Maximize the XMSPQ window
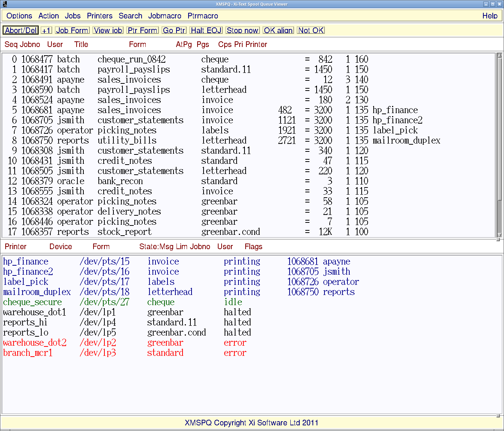This screenshot has height=431, width=504. (x=492, y=4)
